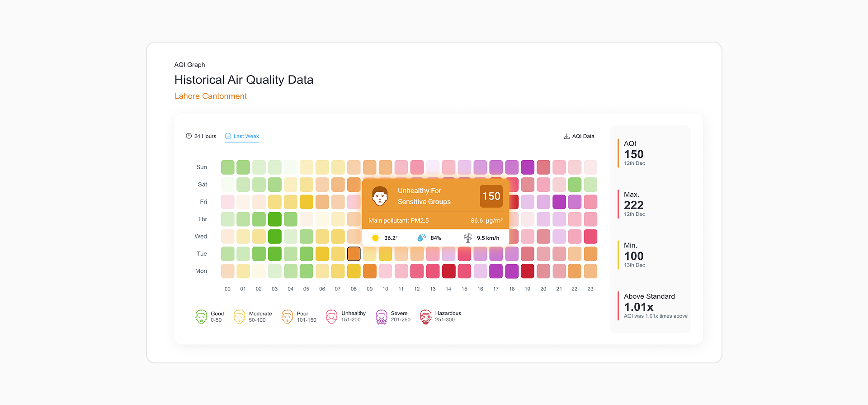868x405 pixels.
Task: Click the orange Poor face icon
Action: [x=287, y=317]
